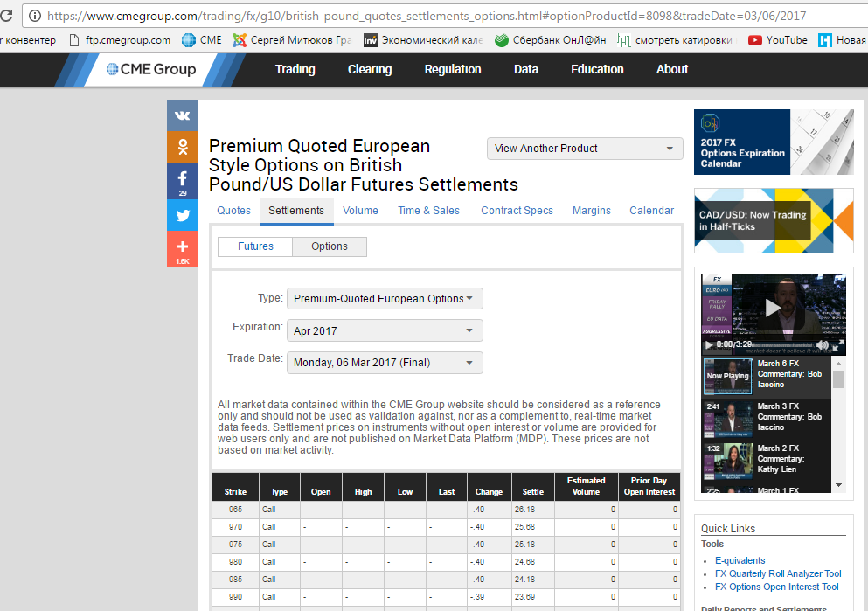Play the March 3 FX Commentary thumbnail

click(728, 419)
